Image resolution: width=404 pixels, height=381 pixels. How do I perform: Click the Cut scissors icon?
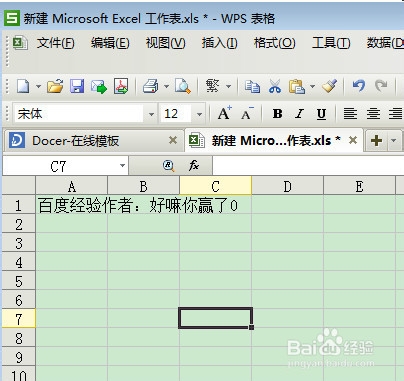(275, 86)
